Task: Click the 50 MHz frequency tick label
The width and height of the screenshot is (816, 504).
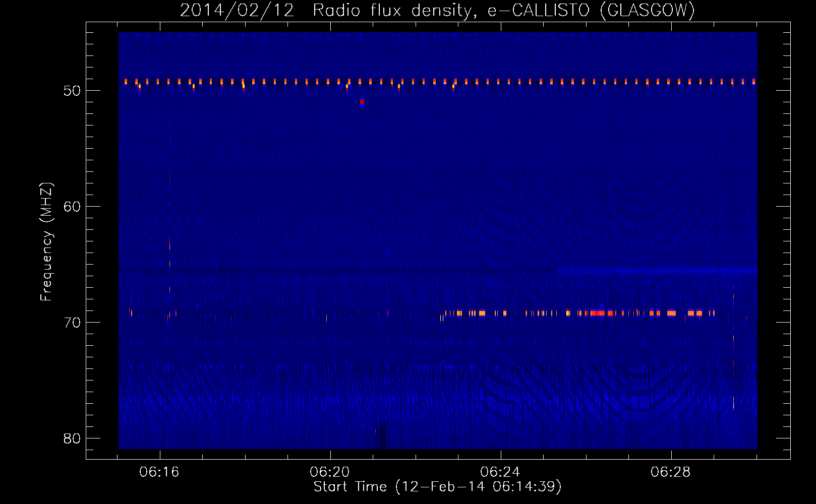Action: (x=72, y=91)
